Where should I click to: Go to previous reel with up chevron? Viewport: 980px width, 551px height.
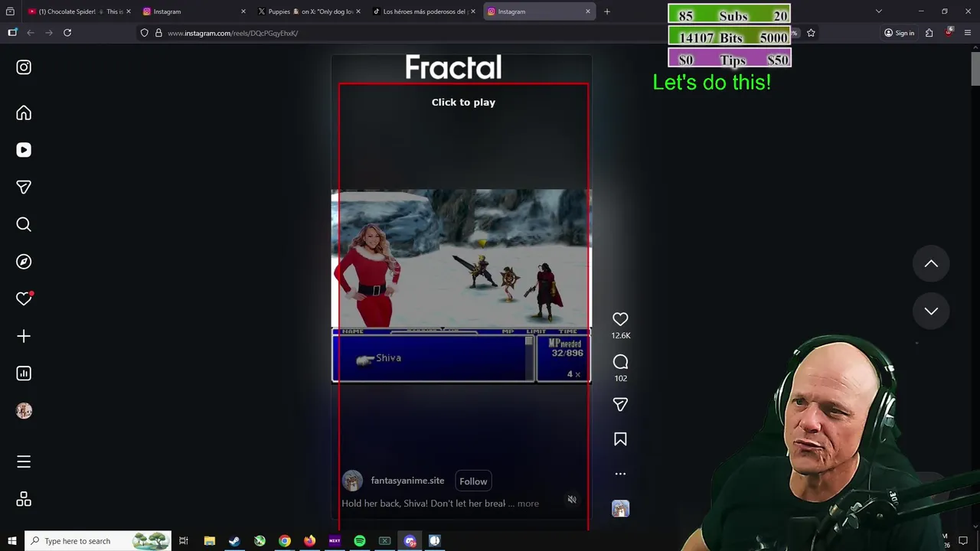[x=931, y=263]
